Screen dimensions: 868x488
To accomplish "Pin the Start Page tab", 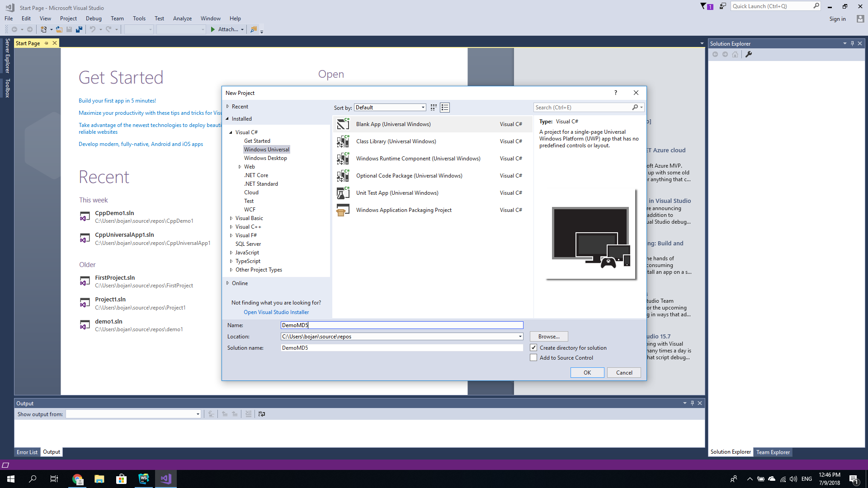I will [x=46, y=43].
